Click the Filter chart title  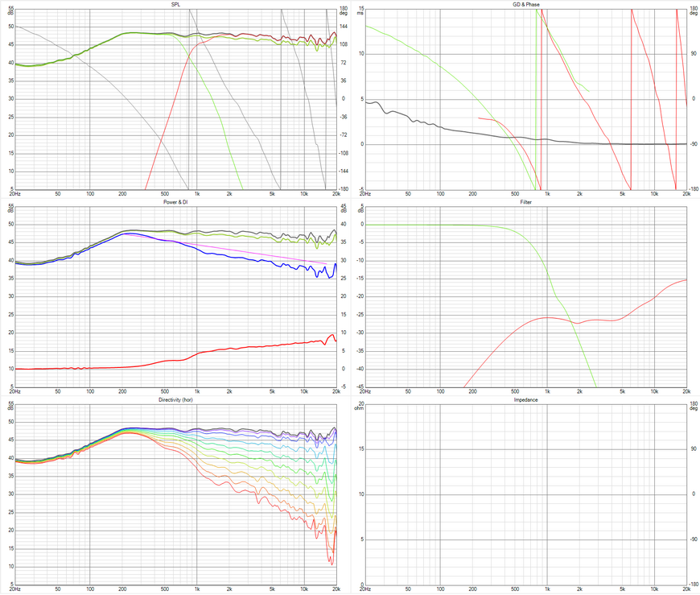point(526,202)
